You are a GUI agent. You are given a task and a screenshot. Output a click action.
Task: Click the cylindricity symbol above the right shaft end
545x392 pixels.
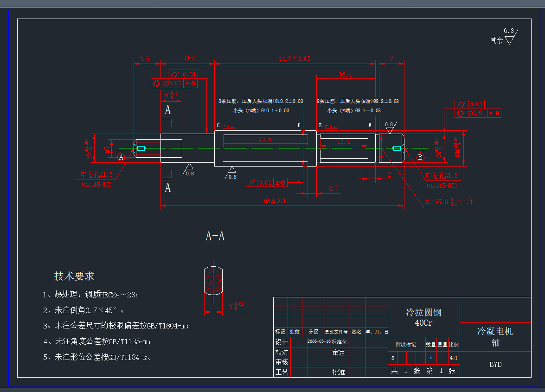pos(460,104)
